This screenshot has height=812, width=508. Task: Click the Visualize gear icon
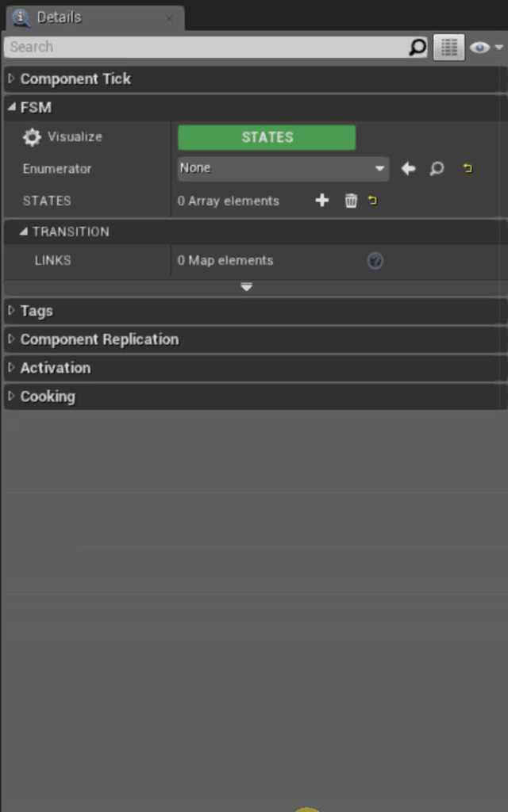[x=32, y=137]
